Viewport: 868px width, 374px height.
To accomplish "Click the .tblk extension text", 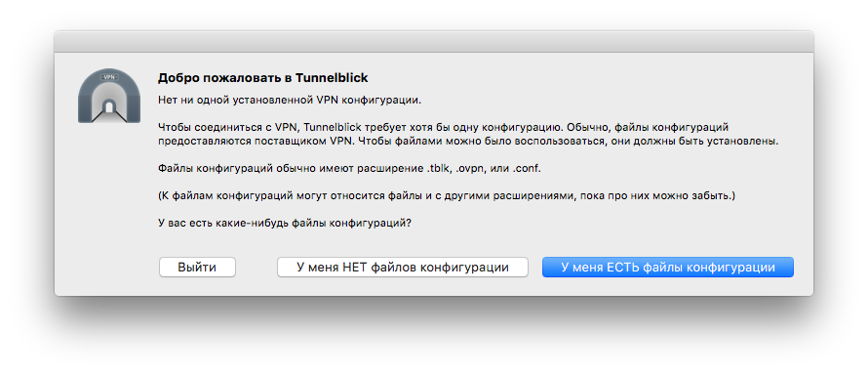I will coord(438,168).
